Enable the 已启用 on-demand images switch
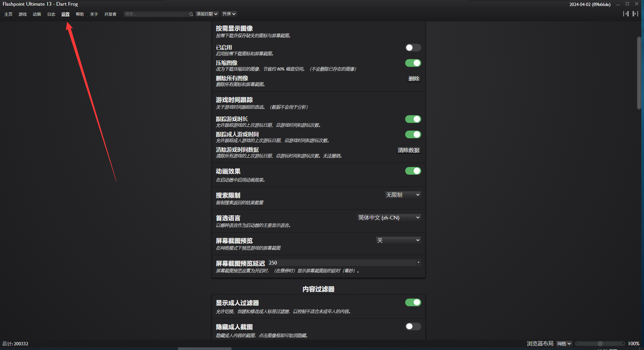The width and height of the screenshot is (644, 350). coord(413,48)
